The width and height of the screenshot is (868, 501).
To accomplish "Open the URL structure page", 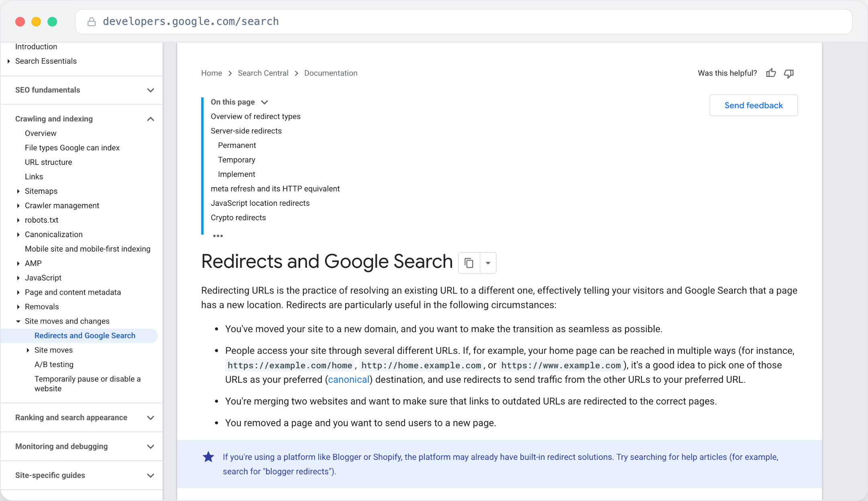I will pyautogui.click(x=49, y=162).
